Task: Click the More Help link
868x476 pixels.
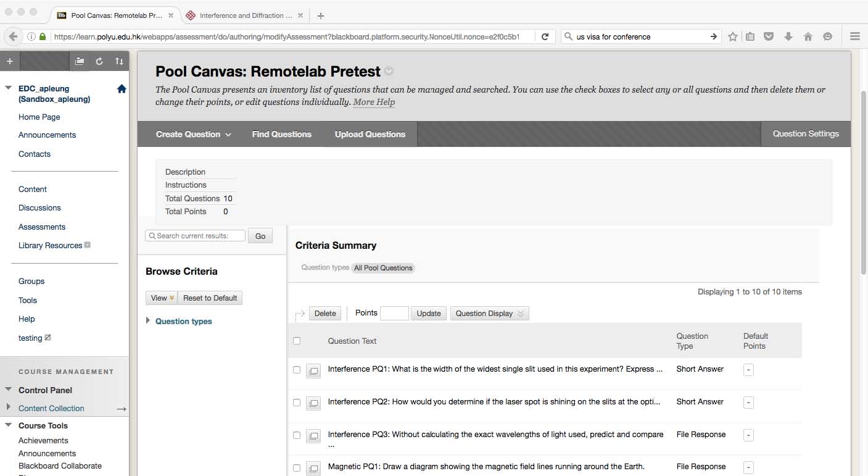Action: 374,102
